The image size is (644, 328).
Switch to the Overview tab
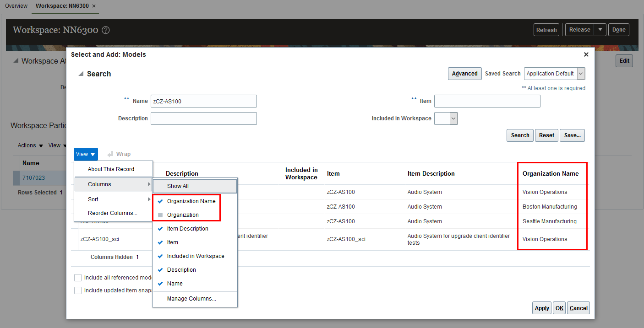(16, 6)
